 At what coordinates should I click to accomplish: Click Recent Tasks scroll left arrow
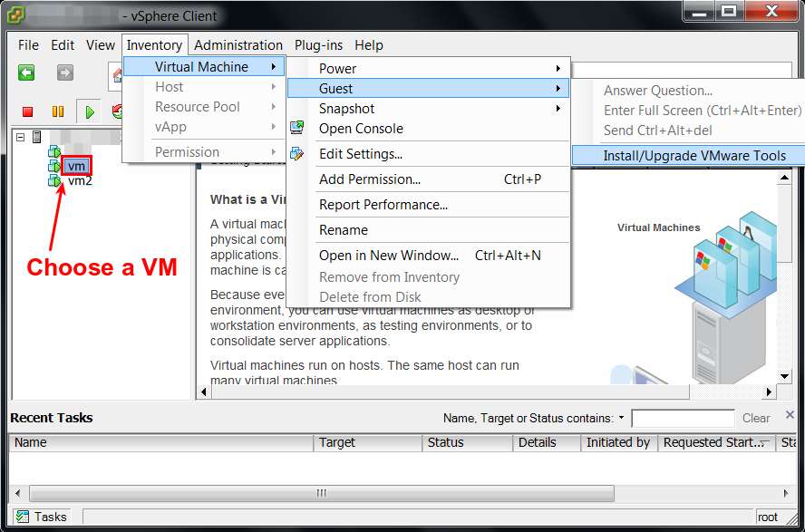(18, 494)
